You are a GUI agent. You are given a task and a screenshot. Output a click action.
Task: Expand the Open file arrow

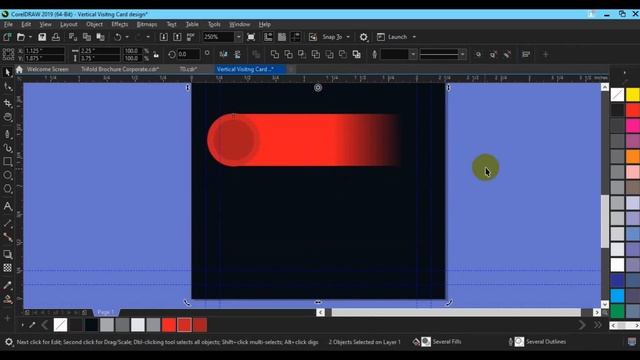30,37
